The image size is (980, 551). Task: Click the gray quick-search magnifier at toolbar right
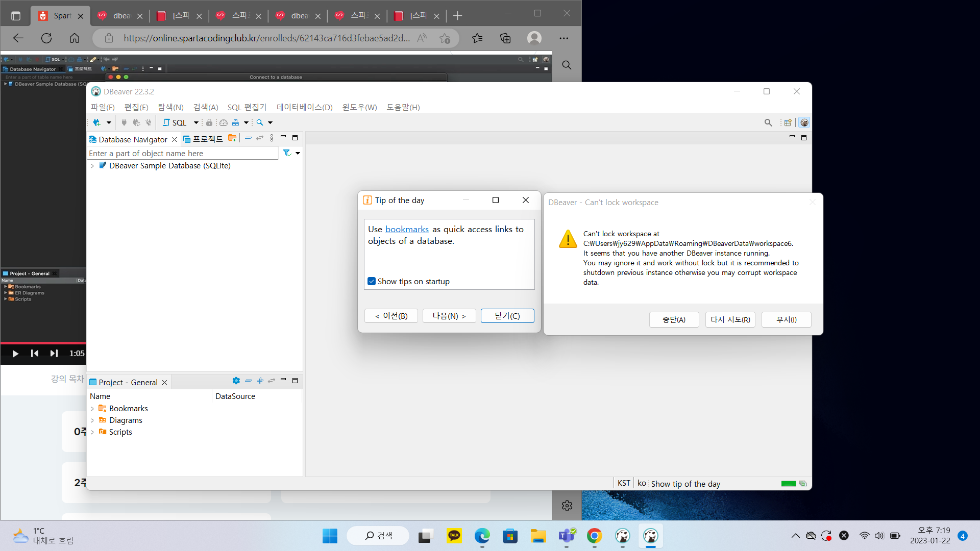768,122
